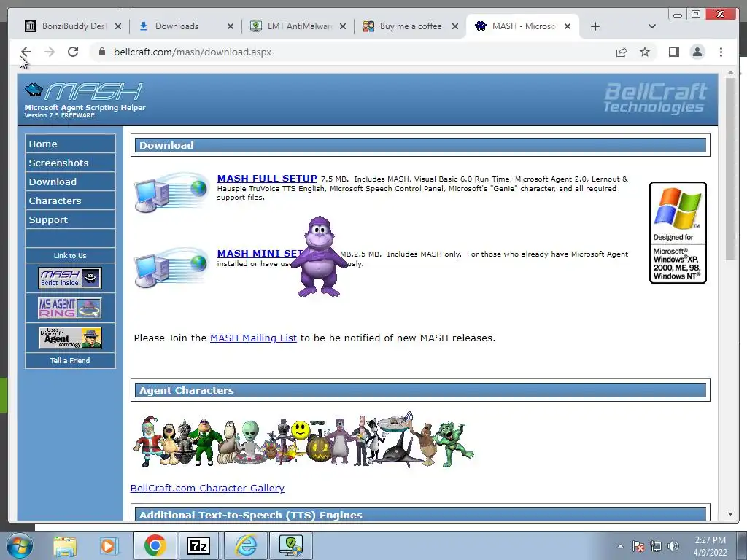Expand the tab search chevron
This screenshot has width=747, height=560.
652,26
